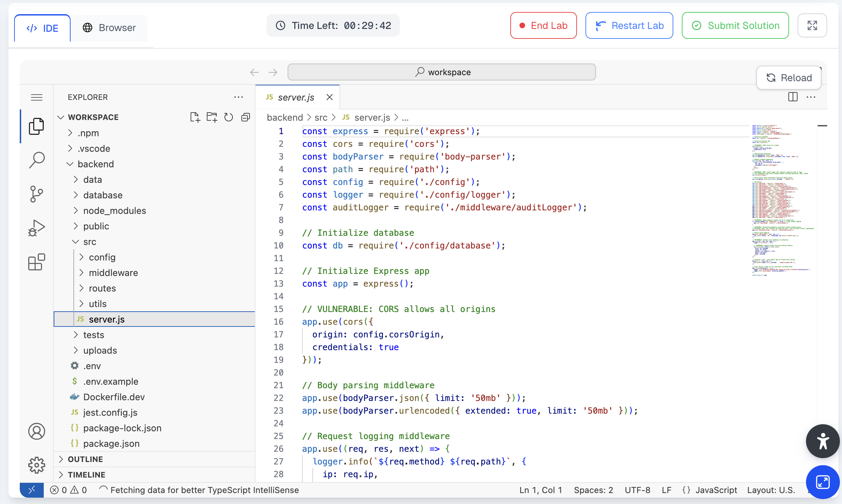Open the accessibility widget
Viewport: 842px width, 504px height.
click(823, 441)
